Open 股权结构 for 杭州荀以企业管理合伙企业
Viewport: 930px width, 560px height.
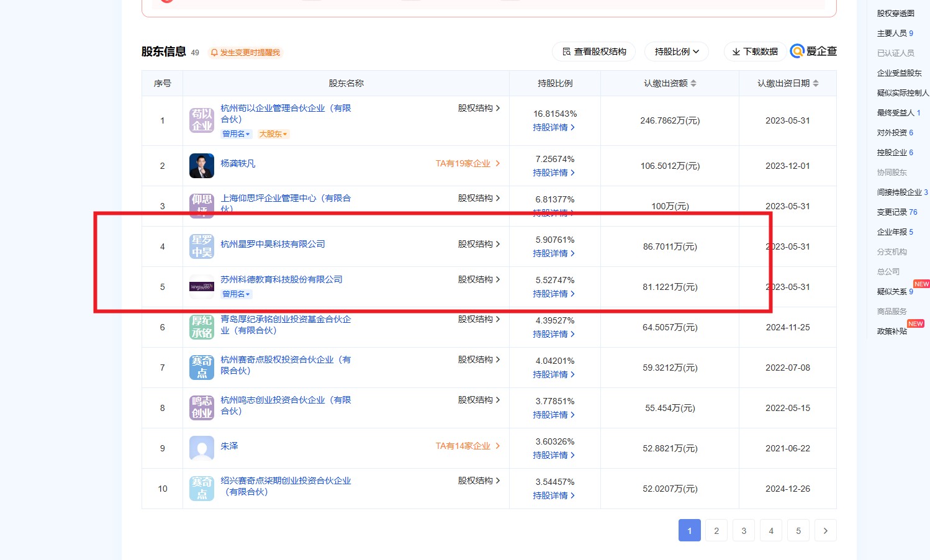(479, 108)
